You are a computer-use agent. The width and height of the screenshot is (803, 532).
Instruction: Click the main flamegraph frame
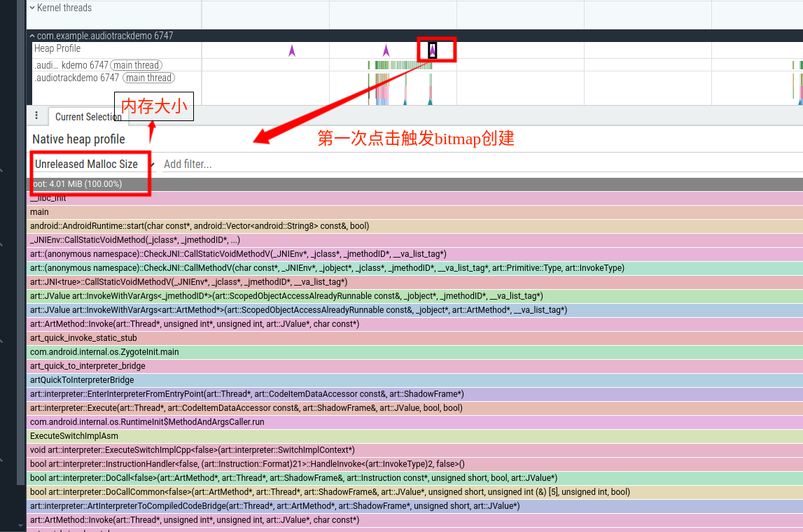415,212
